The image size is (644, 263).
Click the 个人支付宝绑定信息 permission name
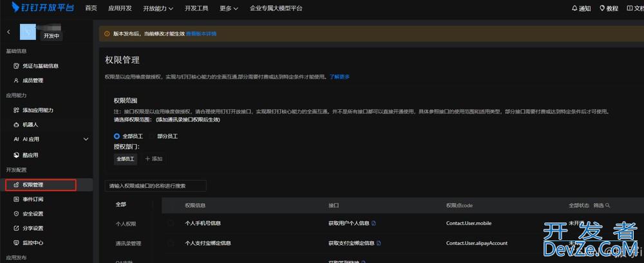208,243
